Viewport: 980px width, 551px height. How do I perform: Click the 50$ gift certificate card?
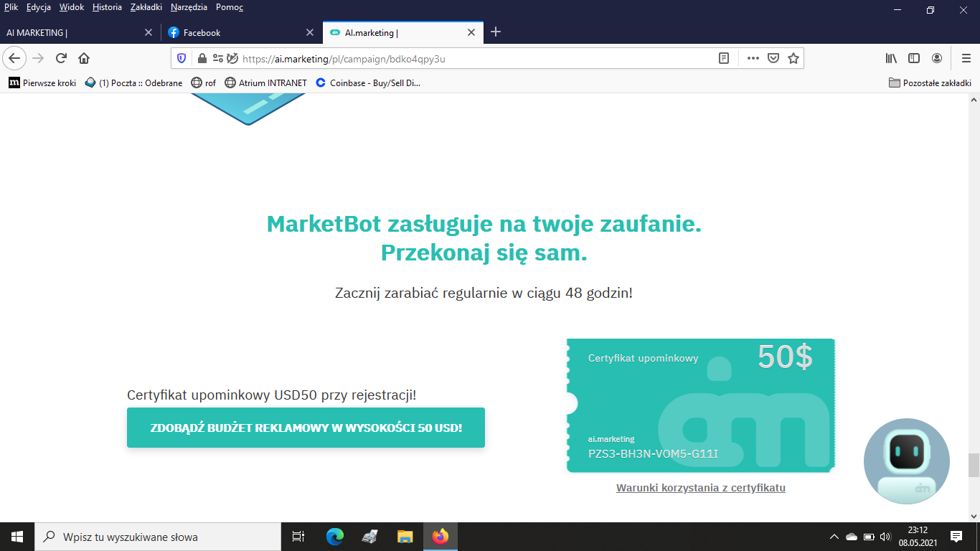[701, 405]
